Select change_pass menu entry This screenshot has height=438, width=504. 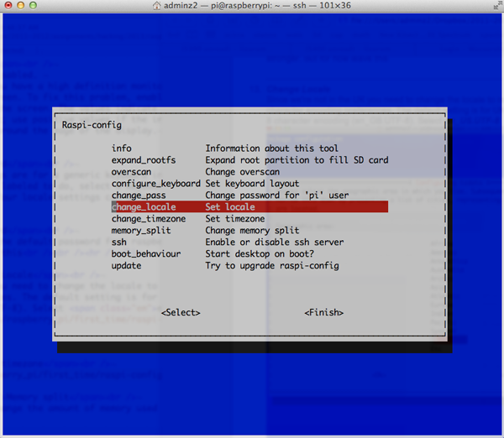pos(139,196)
